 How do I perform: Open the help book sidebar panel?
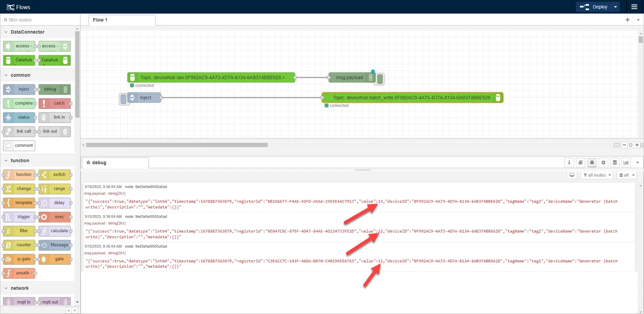(x=580, y=162)
